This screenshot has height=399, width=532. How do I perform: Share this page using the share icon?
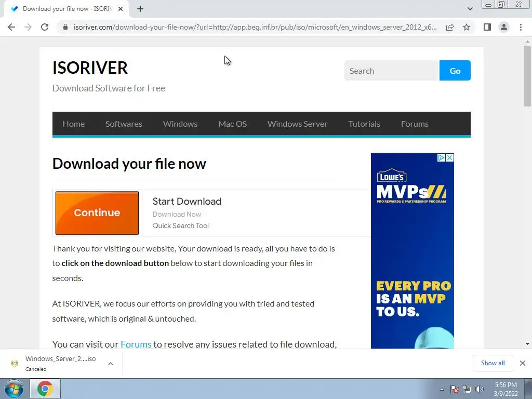coord(450,27)
